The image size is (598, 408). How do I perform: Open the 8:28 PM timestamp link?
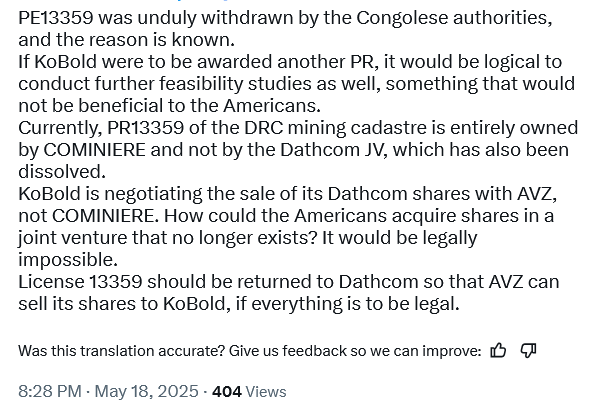tap(50, 392)
